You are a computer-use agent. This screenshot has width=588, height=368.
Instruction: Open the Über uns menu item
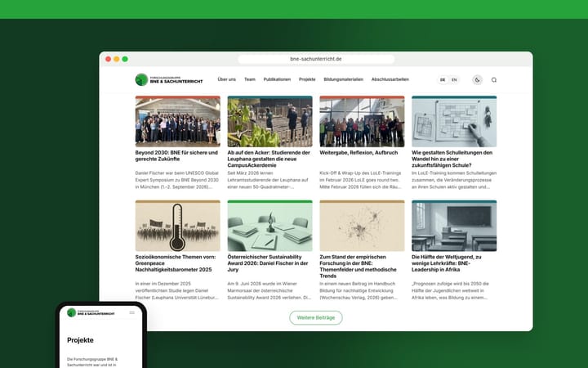(226, 79)
